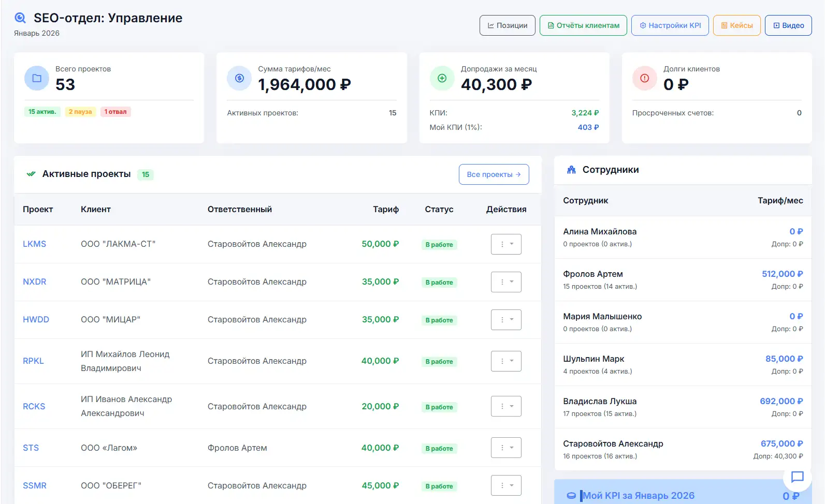Open the Кейсы section
This screenshot has height=504, width=825.
(736, 25)
